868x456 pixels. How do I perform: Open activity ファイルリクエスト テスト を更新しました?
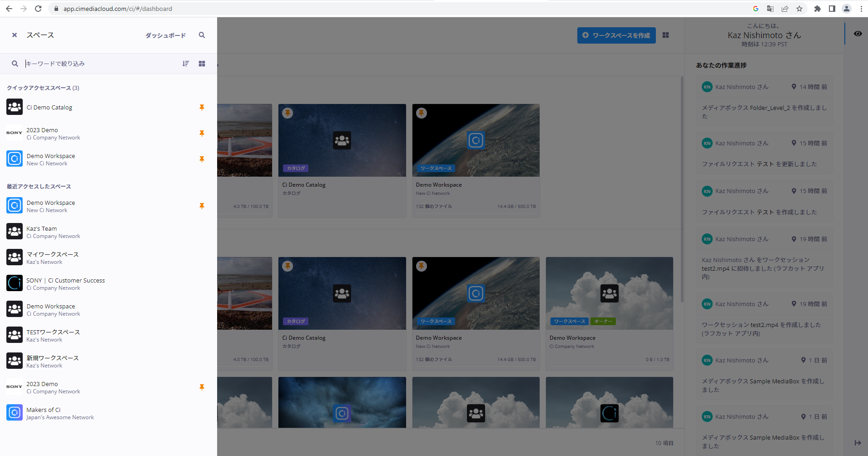tap(759, 164)
